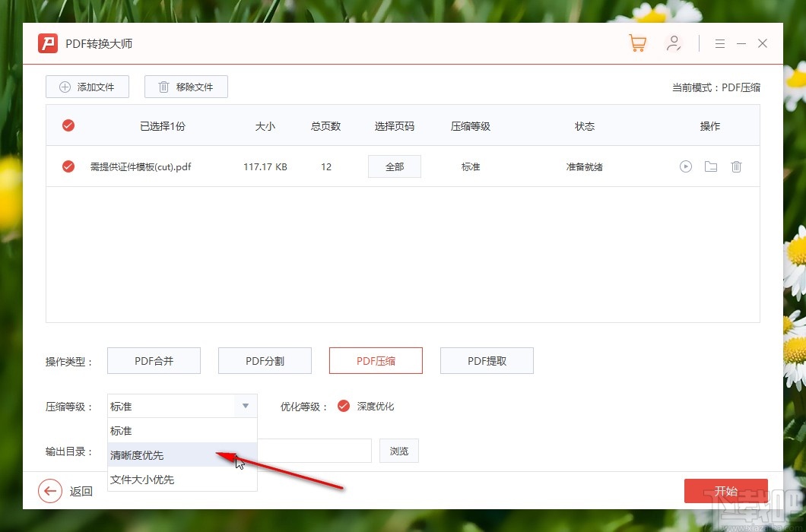Uncheck 需提供证件模板(cut).pdf row checkbox
Image resolution: width=806 pixels, height=532 pixels.
pos(68,166)
